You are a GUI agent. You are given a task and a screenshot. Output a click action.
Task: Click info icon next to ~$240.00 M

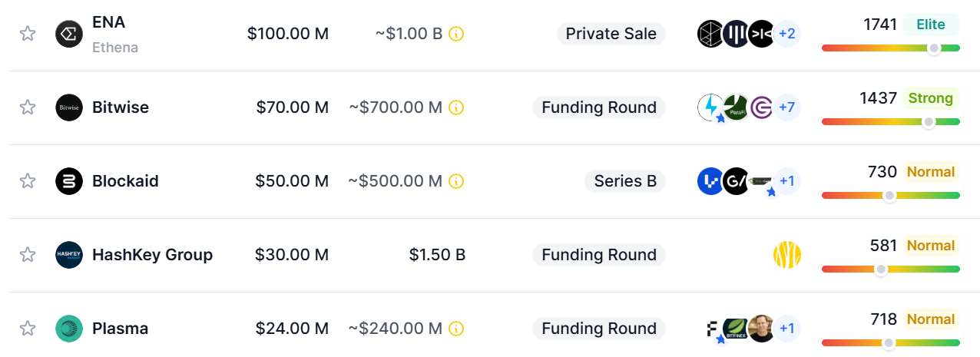(456, 329)
